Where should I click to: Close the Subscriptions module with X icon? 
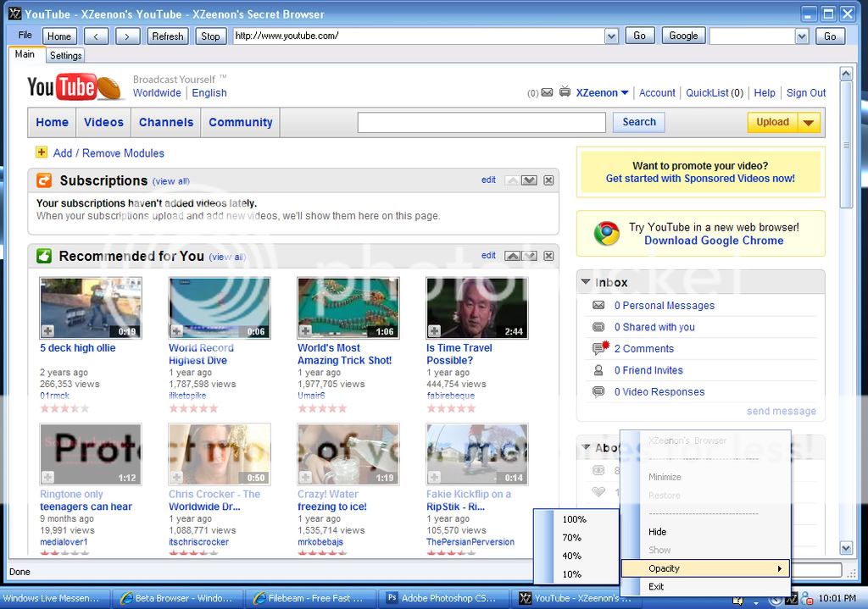[x=548, y=180]
